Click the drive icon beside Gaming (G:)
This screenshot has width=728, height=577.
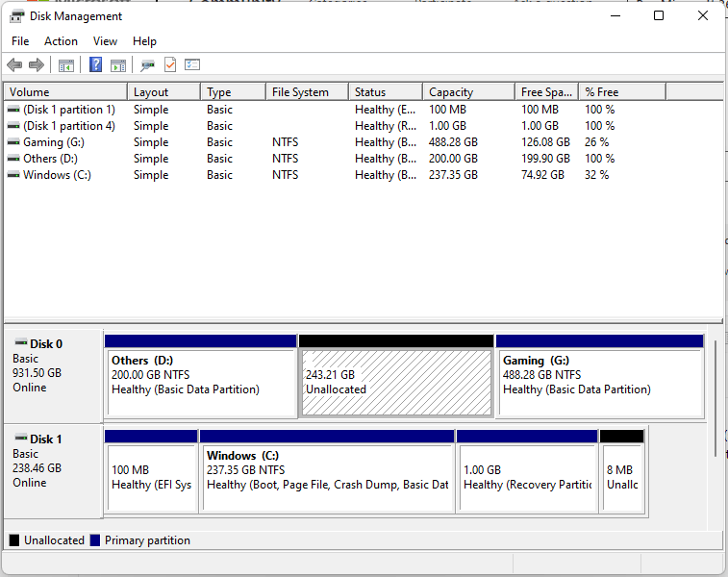[13, 142]
